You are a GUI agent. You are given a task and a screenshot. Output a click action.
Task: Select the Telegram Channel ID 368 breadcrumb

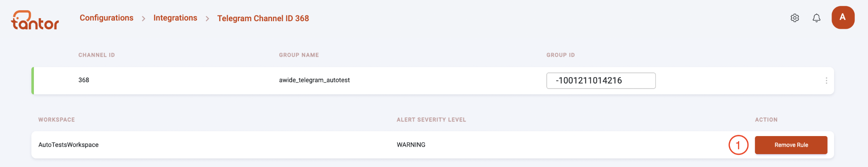(263, 18)
